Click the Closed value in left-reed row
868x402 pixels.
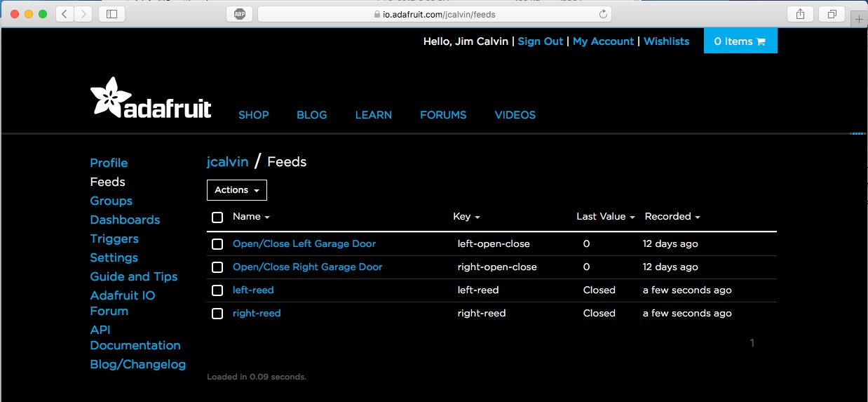coord(599,290)
